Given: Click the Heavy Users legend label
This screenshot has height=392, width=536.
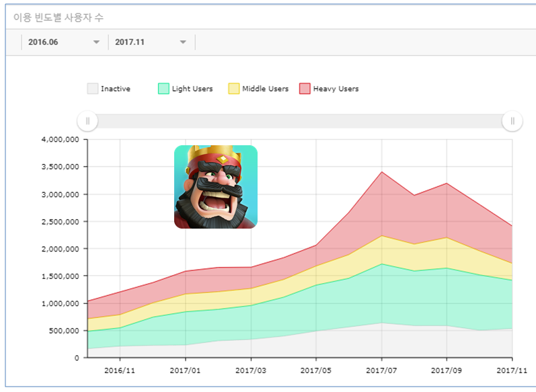Looking at the screenshot, I should [x=336, y=89].
